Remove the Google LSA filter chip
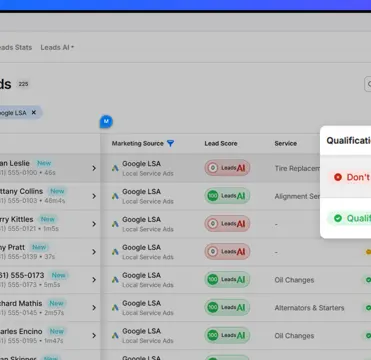The image size is (371, 360). [x=34, y=113]
